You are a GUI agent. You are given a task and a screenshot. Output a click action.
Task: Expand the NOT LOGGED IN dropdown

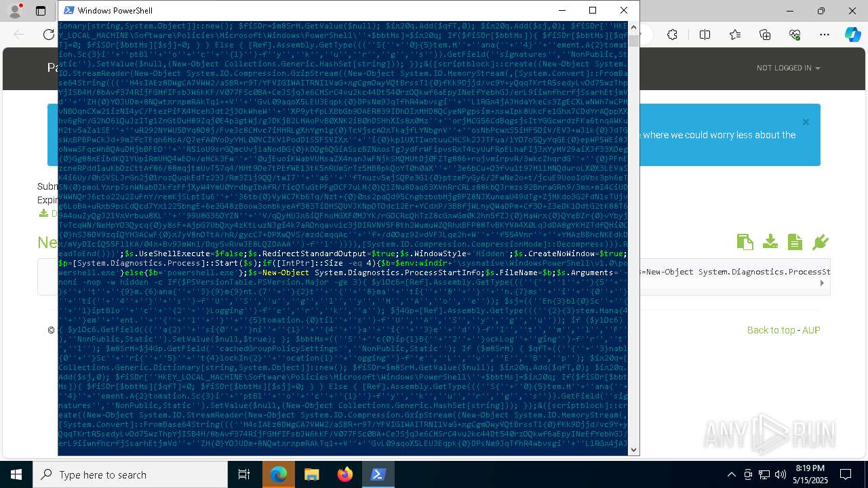[x=788, y=68]
